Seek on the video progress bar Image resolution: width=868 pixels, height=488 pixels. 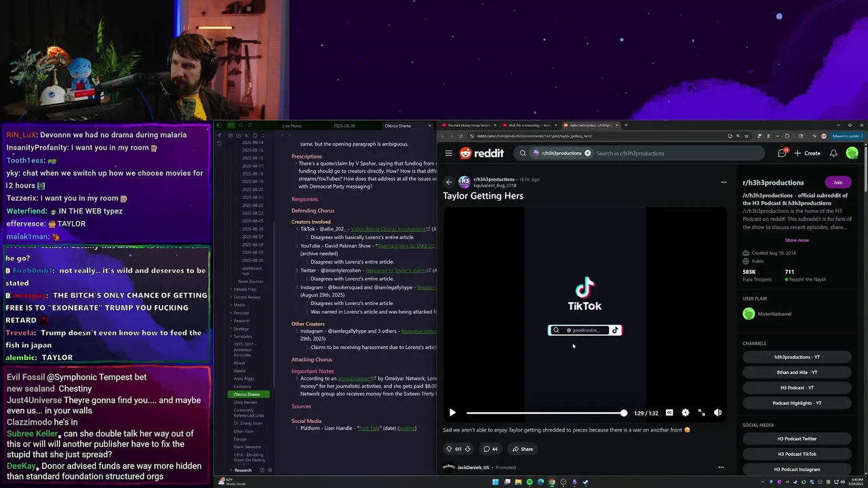[x=545, y=413]
